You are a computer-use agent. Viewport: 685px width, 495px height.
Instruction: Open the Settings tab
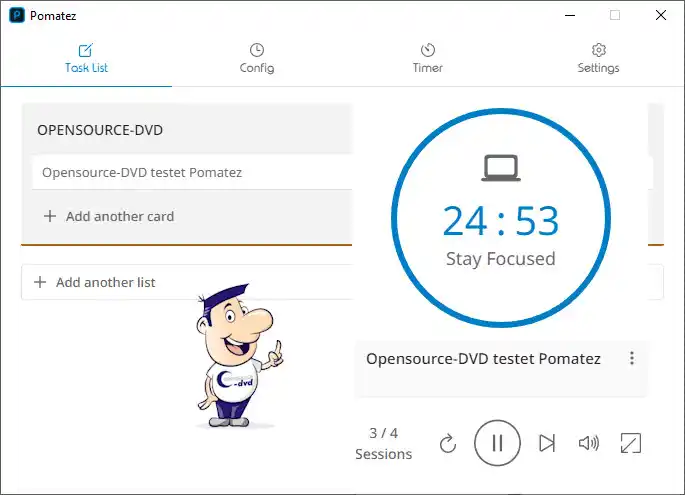(x=599, y=59)
